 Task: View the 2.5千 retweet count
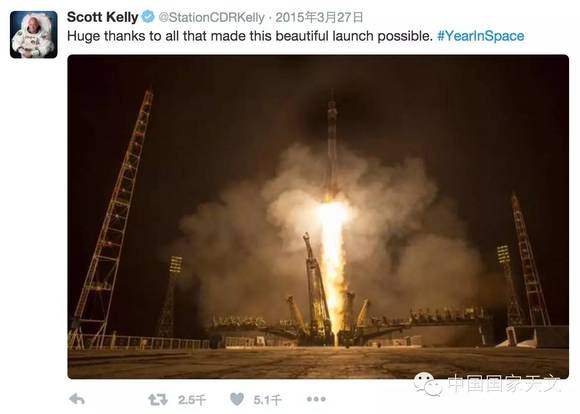coord(192,400)
